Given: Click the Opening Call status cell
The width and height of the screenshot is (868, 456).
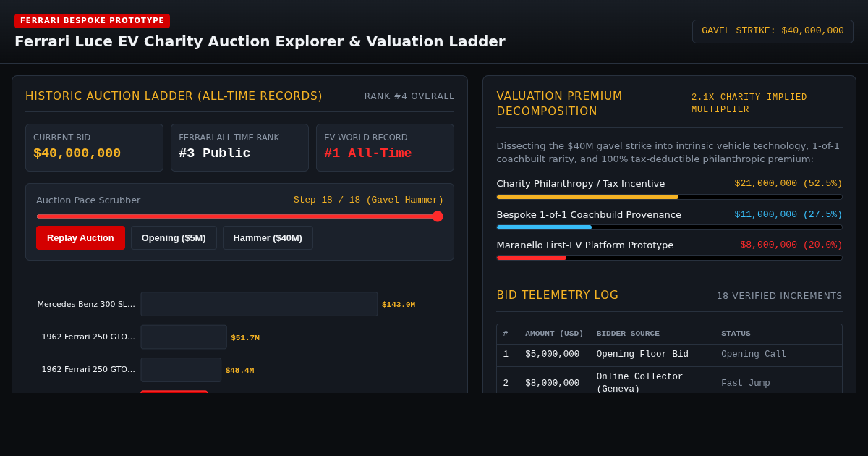Looking at the screenshot, I should (x=754, y=355).
